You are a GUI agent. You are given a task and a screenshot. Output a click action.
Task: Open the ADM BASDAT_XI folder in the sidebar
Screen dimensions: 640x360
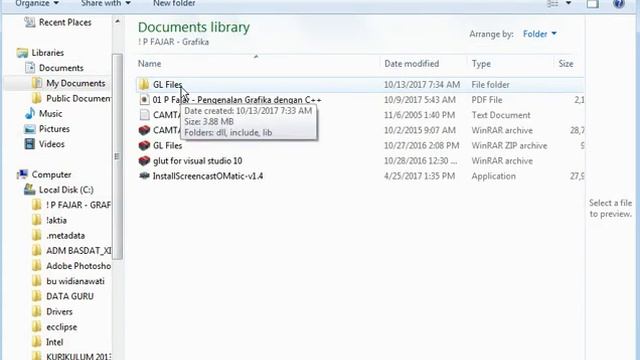pos(78,251)
